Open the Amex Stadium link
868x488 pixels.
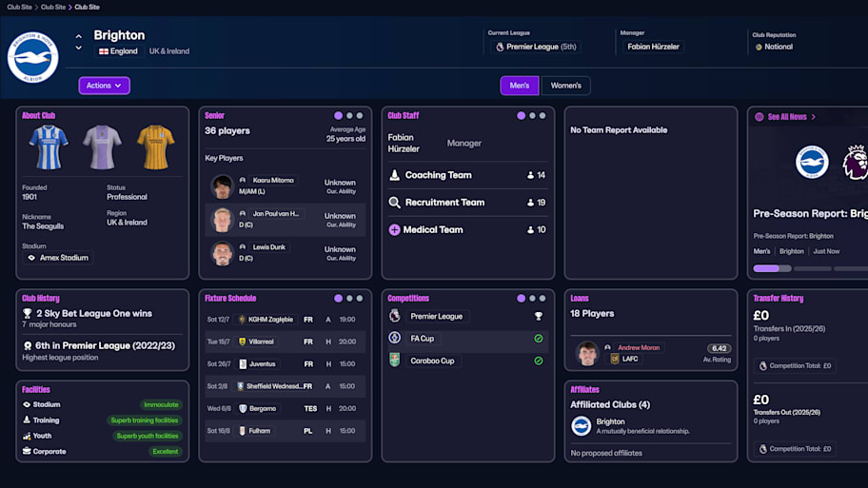pos(58,258)
